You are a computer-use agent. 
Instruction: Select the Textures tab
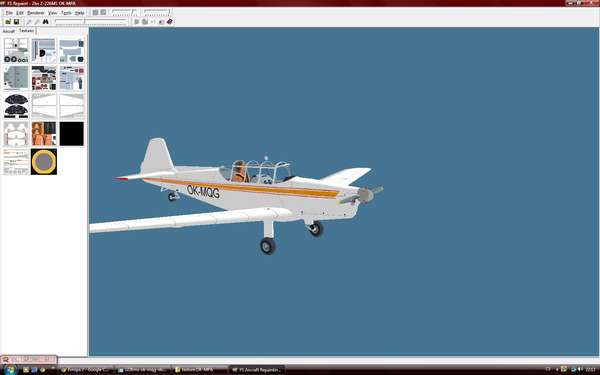tap(26, 31)
